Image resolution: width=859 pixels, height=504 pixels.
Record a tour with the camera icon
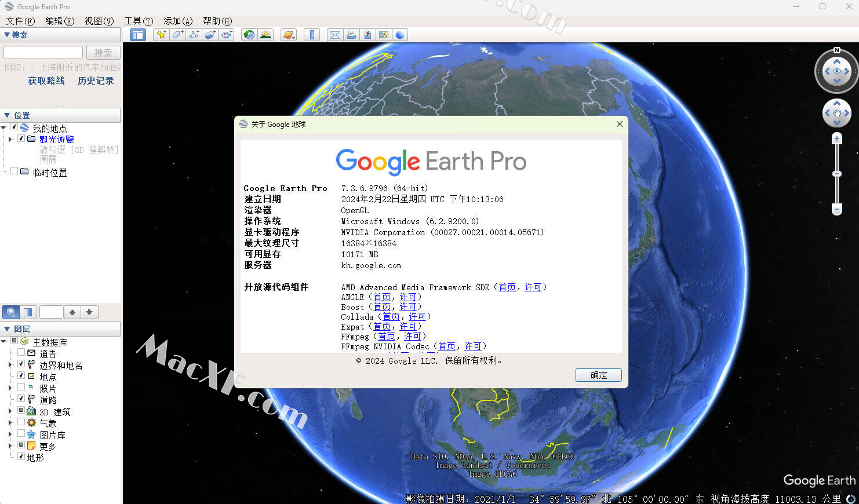[226, 35]
